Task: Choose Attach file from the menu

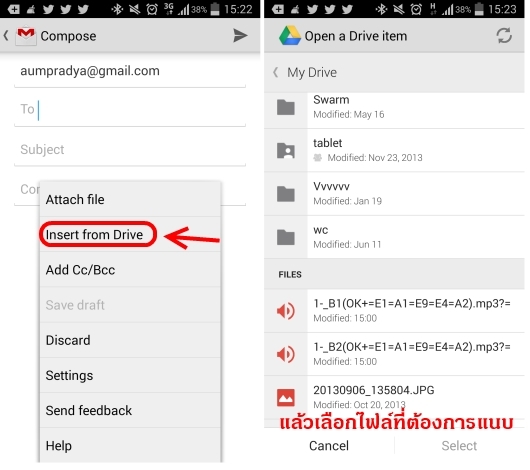Action: click(x=130, y=199)
